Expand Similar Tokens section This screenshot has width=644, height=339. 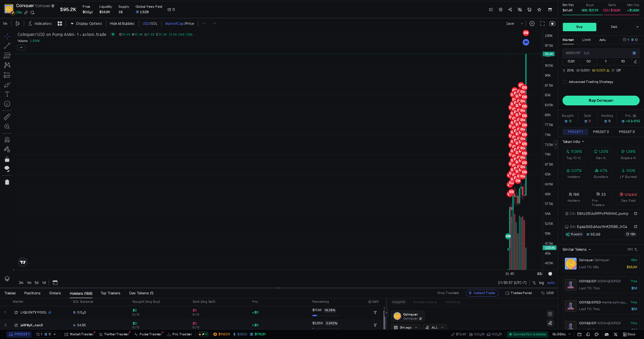576,249
